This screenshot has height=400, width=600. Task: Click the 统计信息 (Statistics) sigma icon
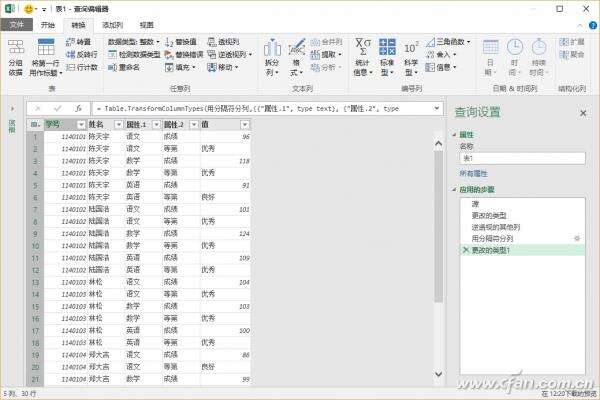coord(362,47)
